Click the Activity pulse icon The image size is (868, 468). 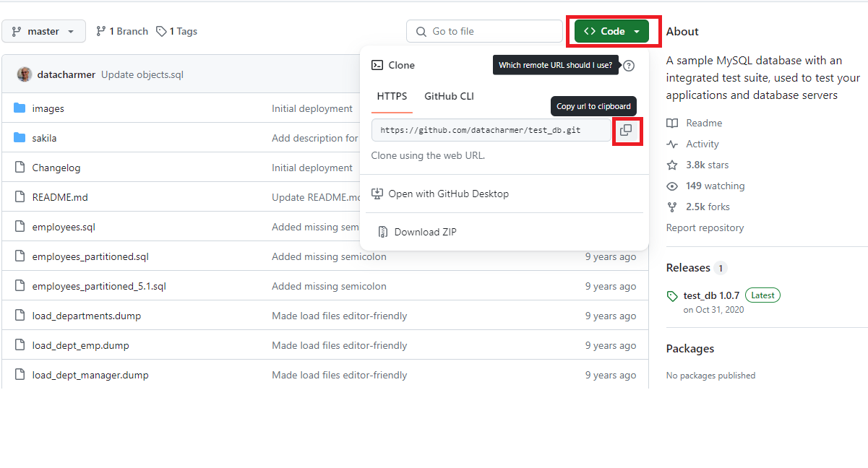[x=672, y=144]
